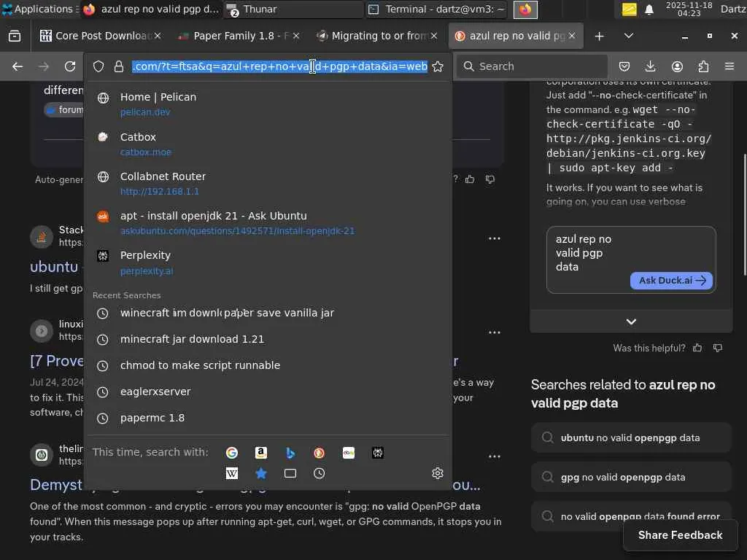The height and width of the screenshot is (560, 747).
Task: Search this time with Bing
Action: [290, 453]
